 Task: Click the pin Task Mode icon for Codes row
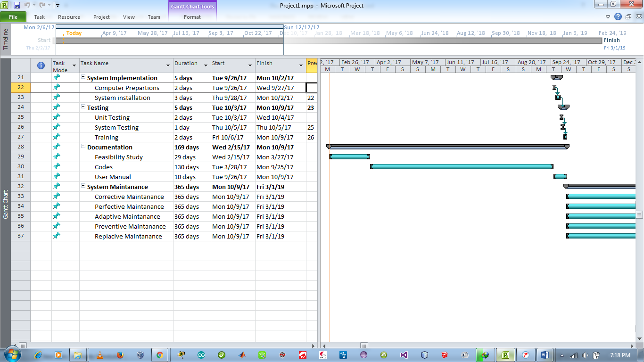coord(56,167)
